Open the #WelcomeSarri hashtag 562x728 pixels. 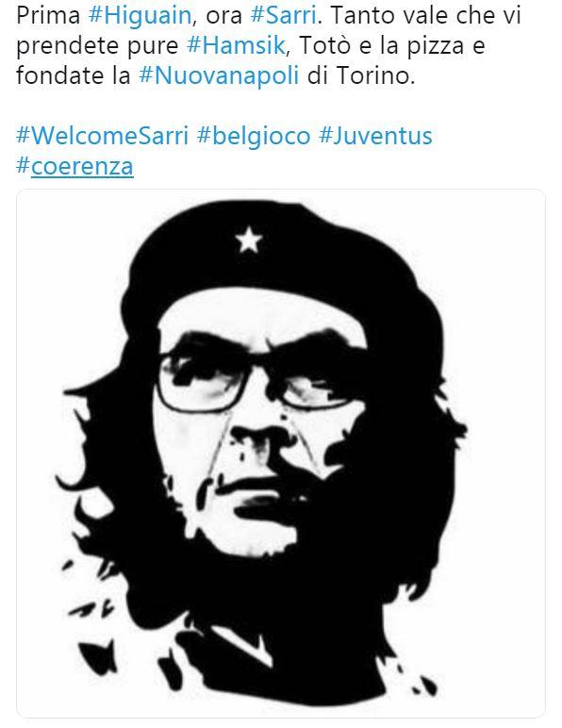point(103,136)
